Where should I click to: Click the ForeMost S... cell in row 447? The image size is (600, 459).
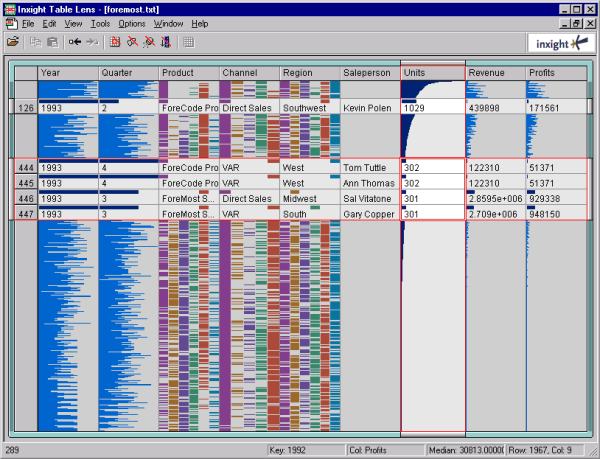189,214
